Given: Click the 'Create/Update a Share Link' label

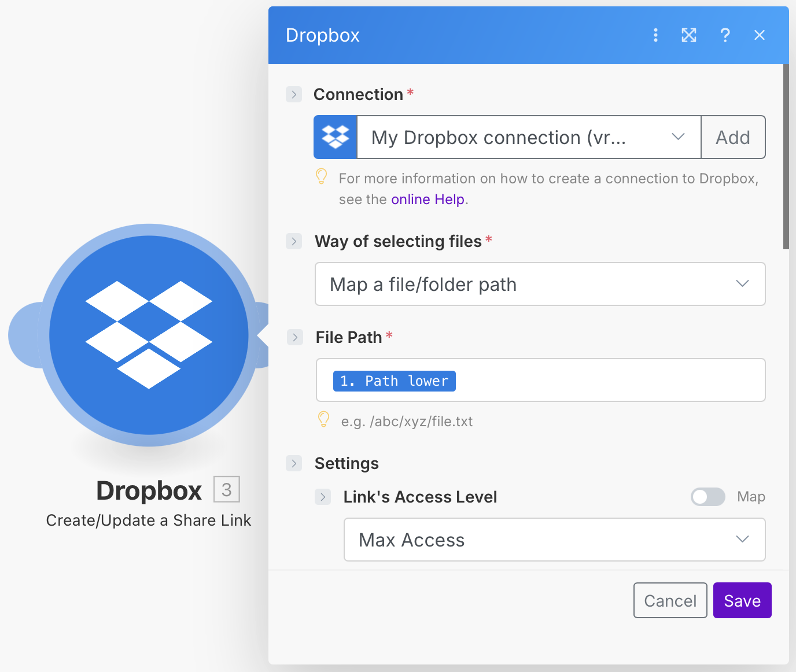Looking at the screenshot, I should [x=149, y=520].
